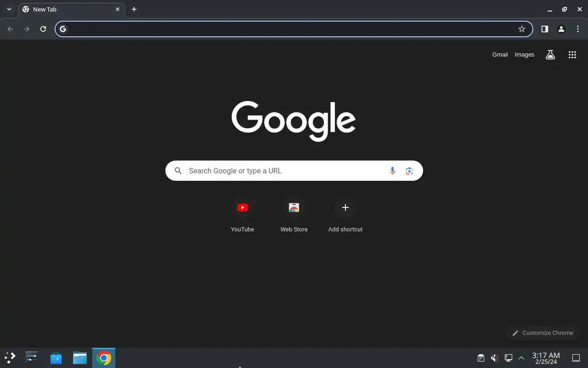Click the muted volume tray icon
The height and width of the screenshot is (368, 588).
(x=494, y=358)
